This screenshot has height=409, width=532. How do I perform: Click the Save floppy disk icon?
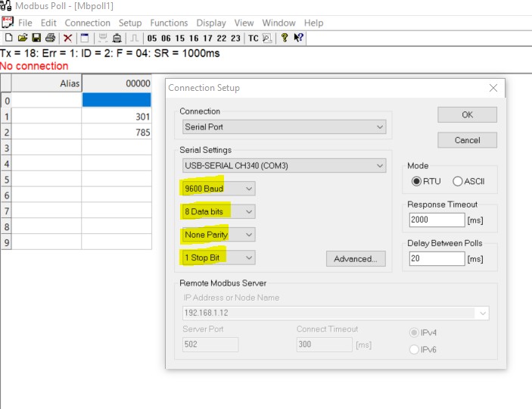(36, 37)
